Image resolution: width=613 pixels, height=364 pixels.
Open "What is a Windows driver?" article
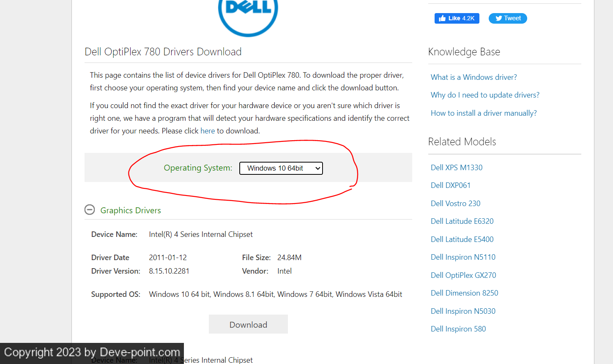coord(474,77)
